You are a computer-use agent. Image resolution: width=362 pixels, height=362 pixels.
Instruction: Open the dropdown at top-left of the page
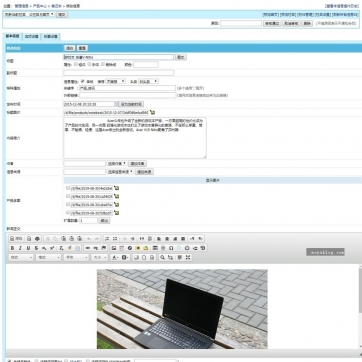(29, 14)
